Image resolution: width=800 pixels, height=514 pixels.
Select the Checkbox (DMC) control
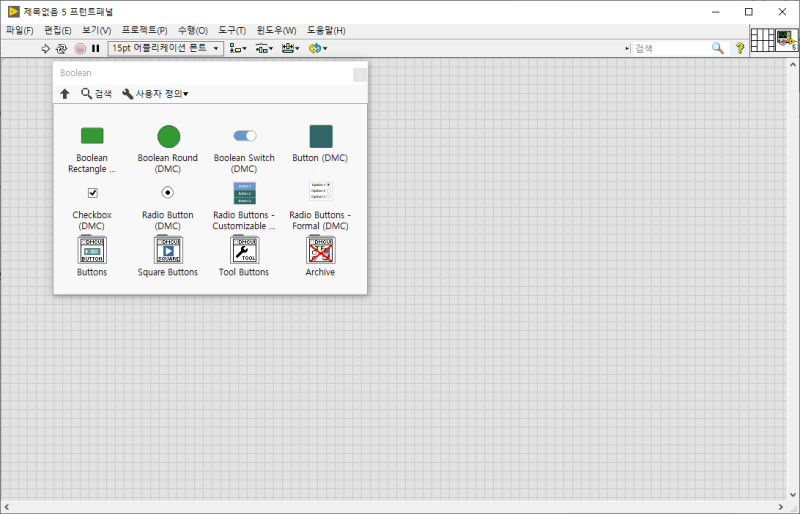pos(92,209)
